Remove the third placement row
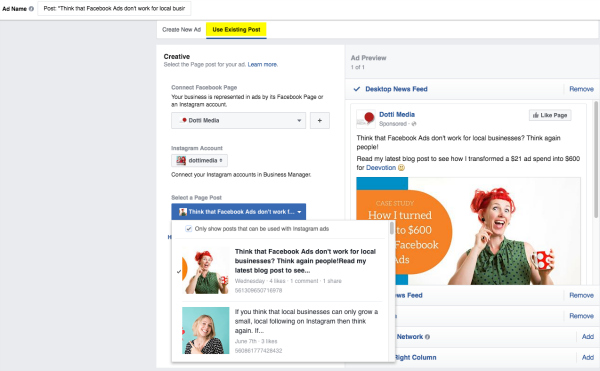The height and width of the screenshot is (371, 600). tap(581, 316)
